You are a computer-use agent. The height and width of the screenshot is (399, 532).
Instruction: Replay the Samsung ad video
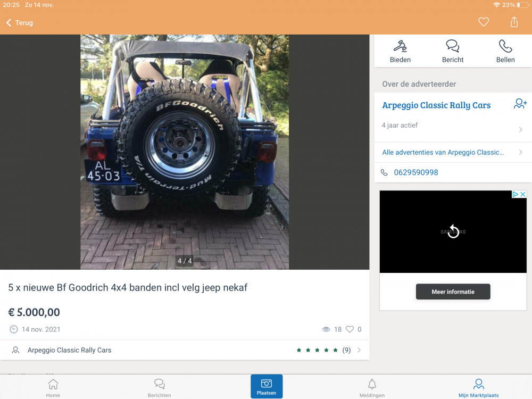click(x=453, y=231)
